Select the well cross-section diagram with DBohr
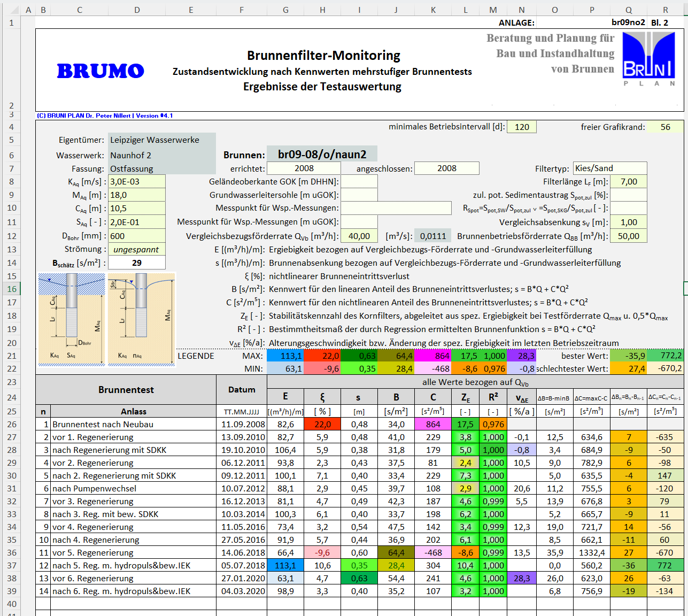Viewport: 688px width, 616px height. pos(71,319)
